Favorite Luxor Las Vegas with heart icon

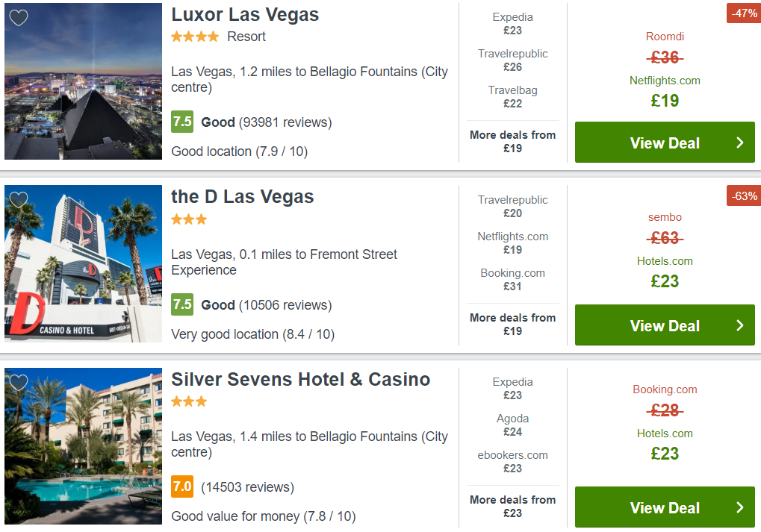click(19, 18)
